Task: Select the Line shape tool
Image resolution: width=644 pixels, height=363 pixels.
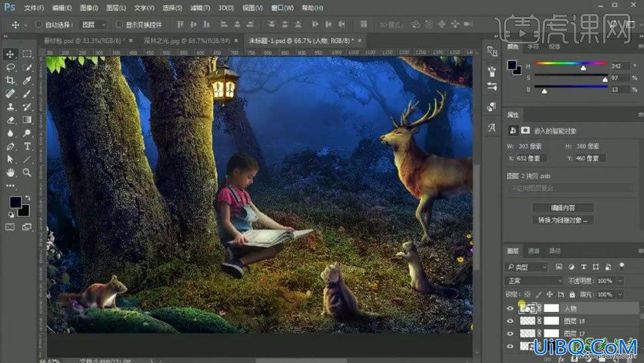Action: pyautogui.click(x=27, y=159)
